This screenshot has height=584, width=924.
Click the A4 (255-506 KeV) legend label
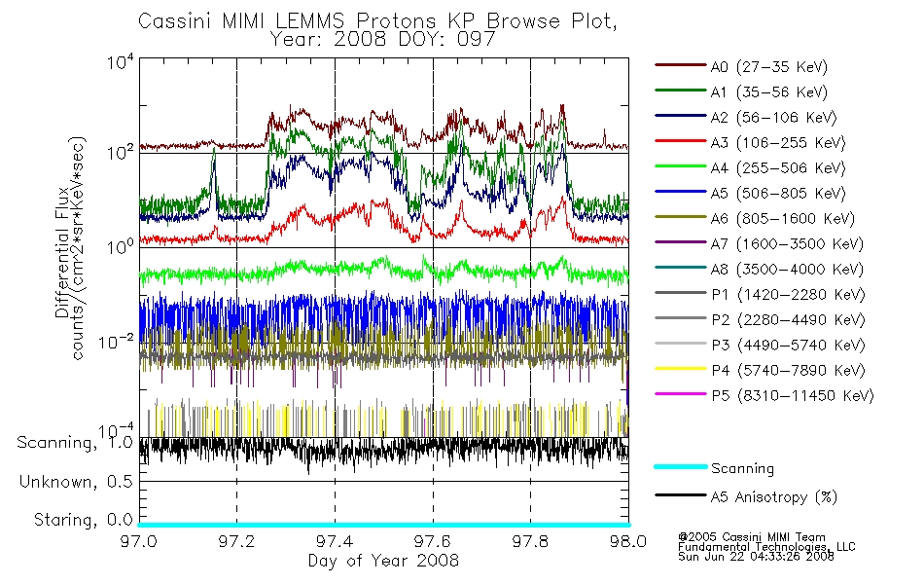pyautogui.click(x=778, y=168)
